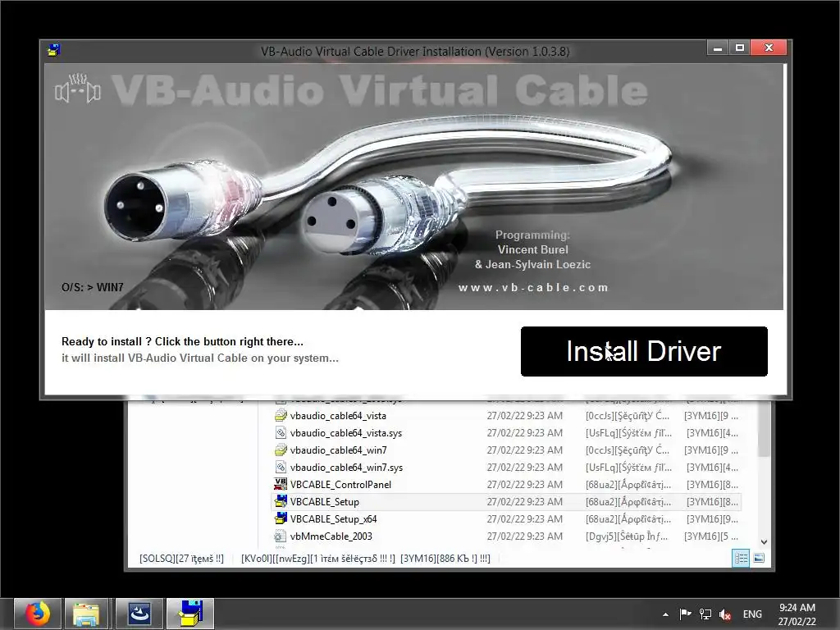Screen dimensions: 840x630
Task: Open the ENG input language selector
Action: (752, 614)
